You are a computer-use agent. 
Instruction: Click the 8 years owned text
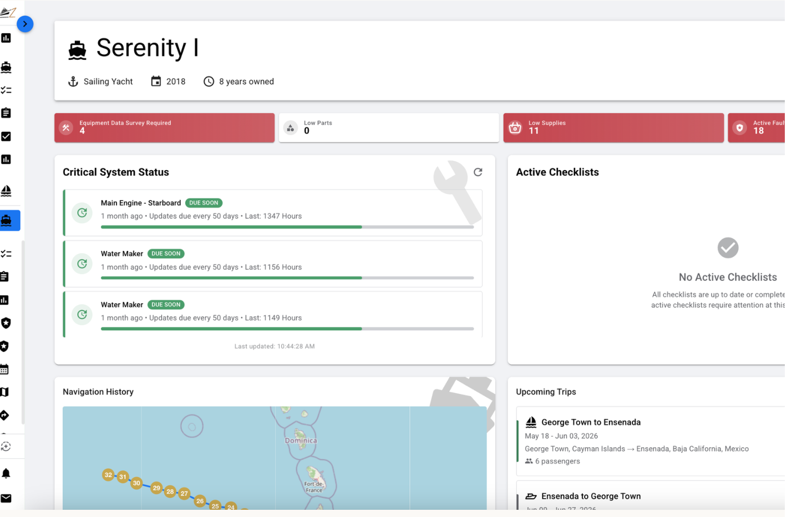pos(246,81)
